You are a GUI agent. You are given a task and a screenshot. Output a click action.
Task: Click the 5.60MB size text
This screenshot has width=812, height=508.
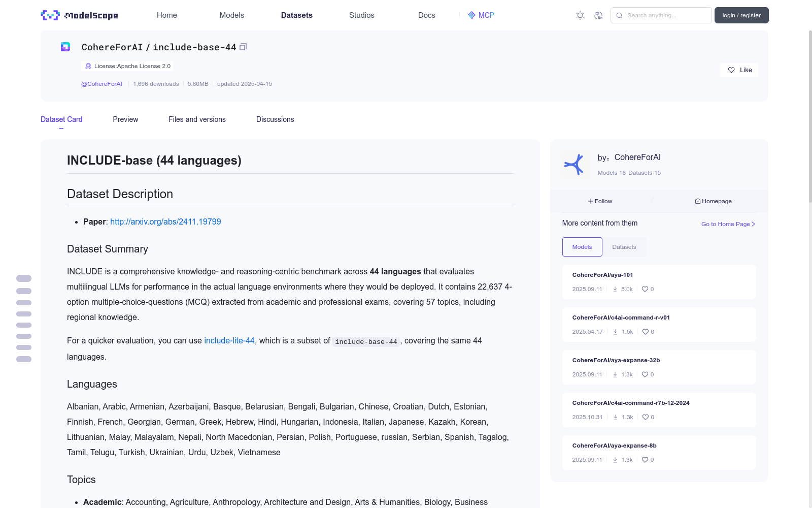(198, 84)
